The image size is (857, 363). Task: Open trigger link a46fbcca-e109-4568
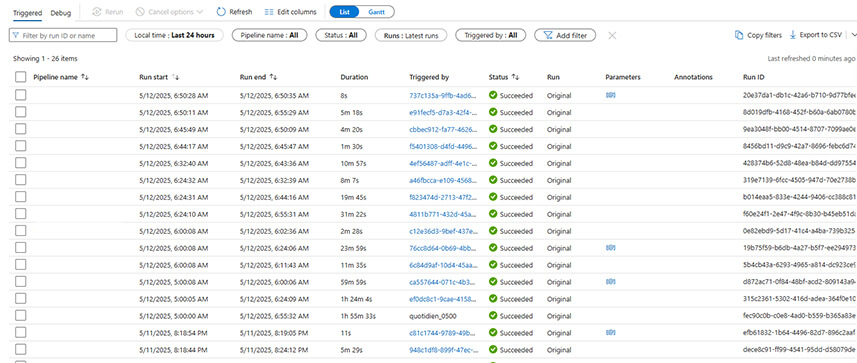(x=443, y=180)
